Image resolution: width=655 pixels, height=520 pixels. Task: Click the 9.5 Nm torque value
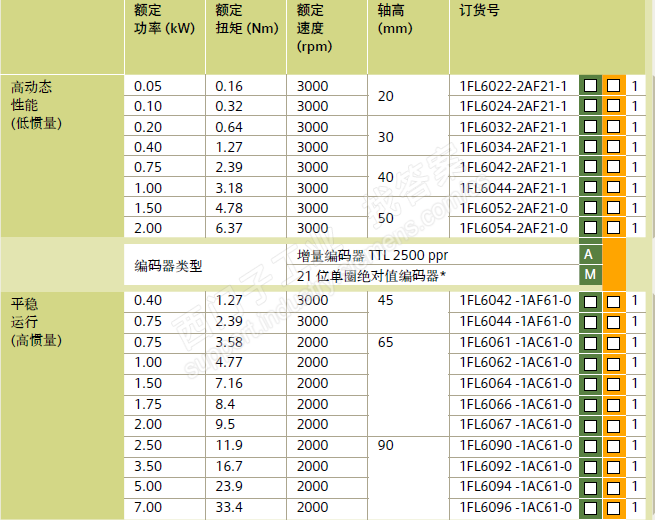point(225,424)
